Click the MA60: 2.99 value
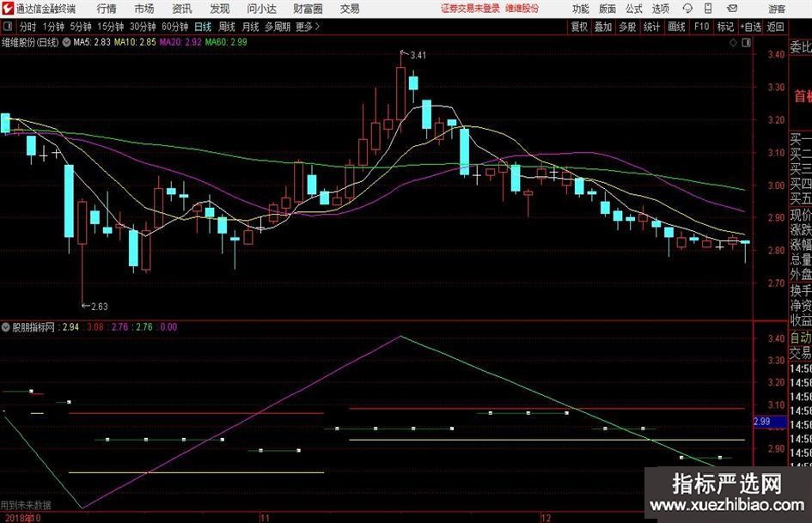This screenshot has width=812, height=523. pos(226,42)
